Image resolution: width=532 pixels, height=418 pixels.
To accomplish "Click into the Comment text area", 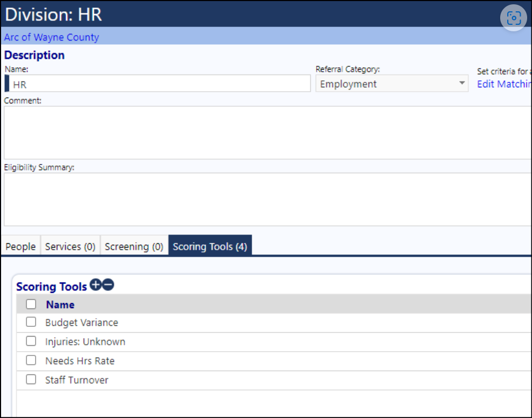I will point(268,133).
